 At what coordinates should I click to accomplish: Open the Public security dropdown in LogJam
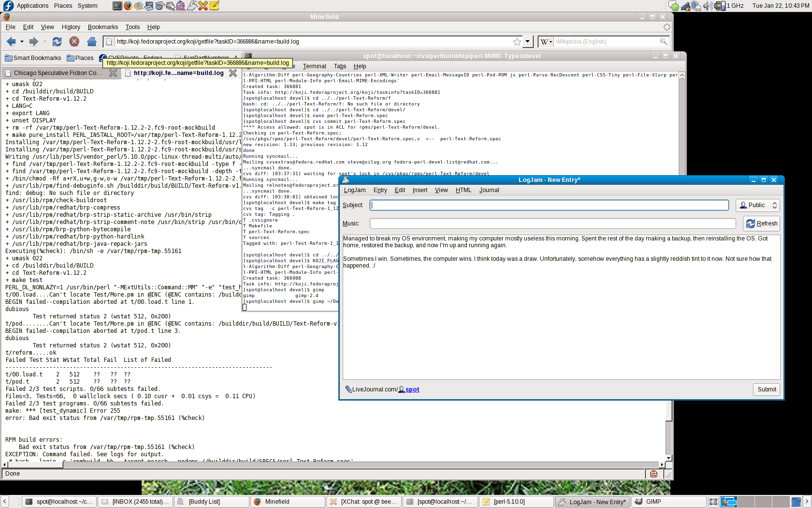click(757, 205)
